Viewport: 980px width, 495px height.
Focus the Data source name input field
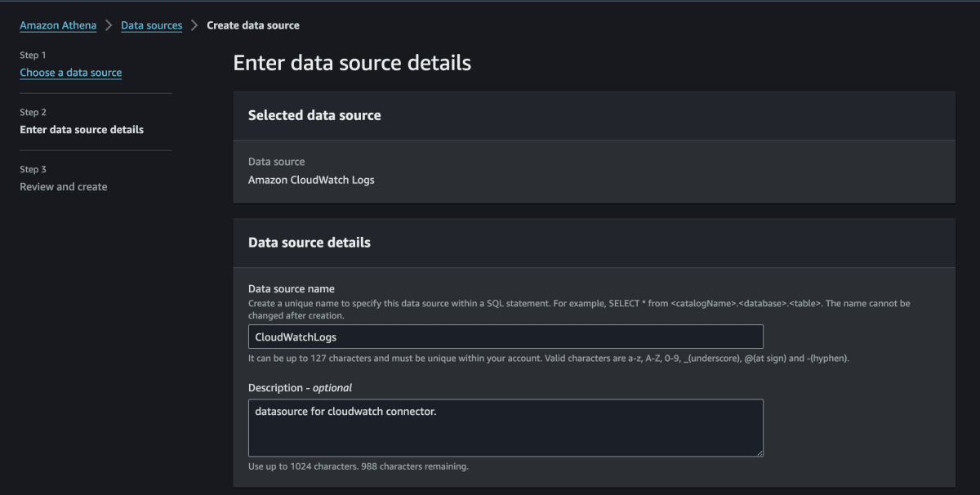(x=506, y=337)
